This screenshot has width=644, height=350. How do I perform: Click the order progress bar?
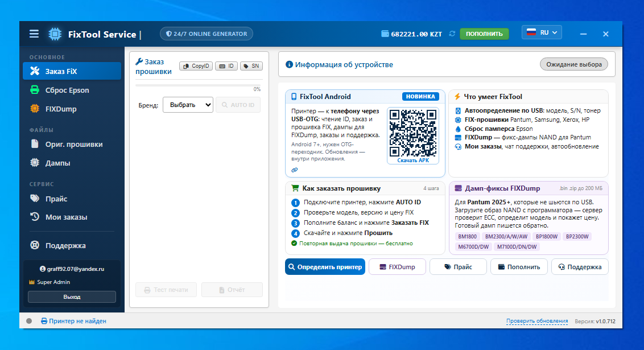[x=199, y=85]
